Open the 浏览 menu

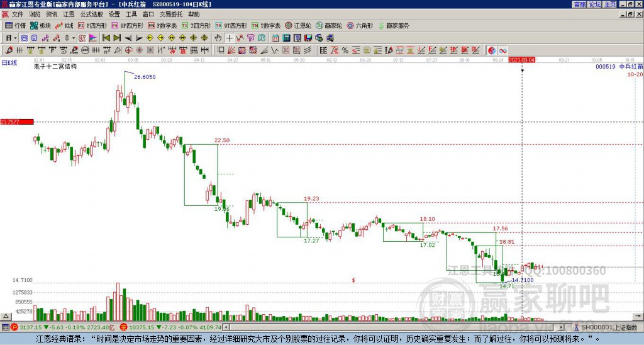click(x=35, y=14)
